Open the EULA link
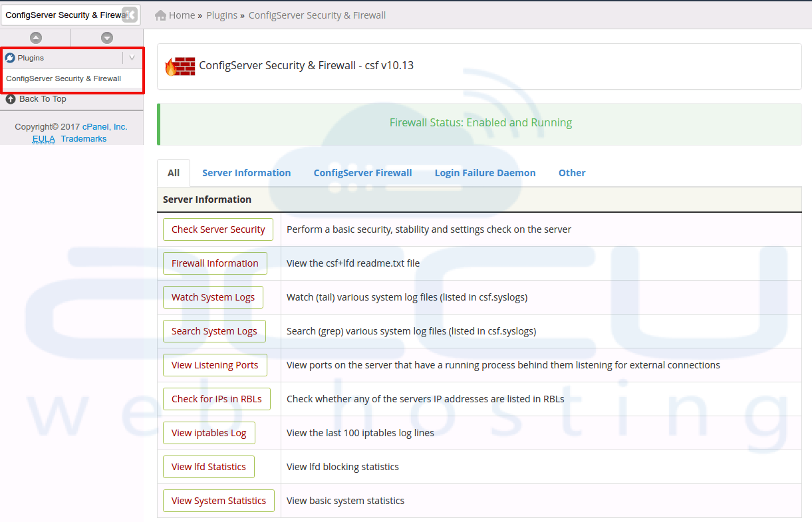This screenshot has height=522, width=812. (44, 139)
